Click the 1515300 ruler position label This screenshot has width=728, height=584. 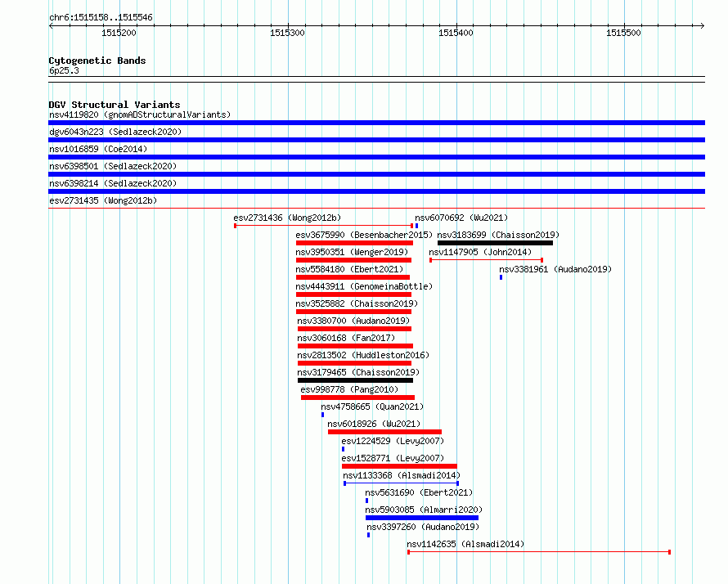(x=287, y=33)
